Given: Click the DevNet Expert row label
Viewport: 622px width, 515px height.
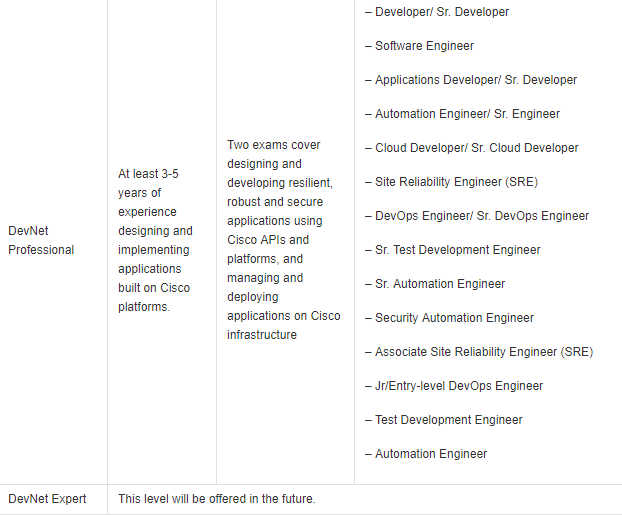Looking at the screenshot, I should tap(47, 499).
